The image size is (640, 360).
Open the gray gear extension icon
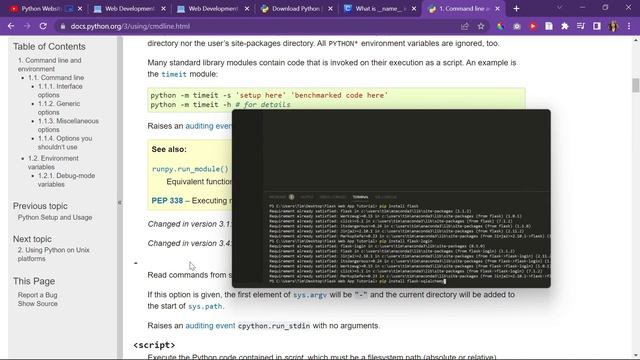517,26
